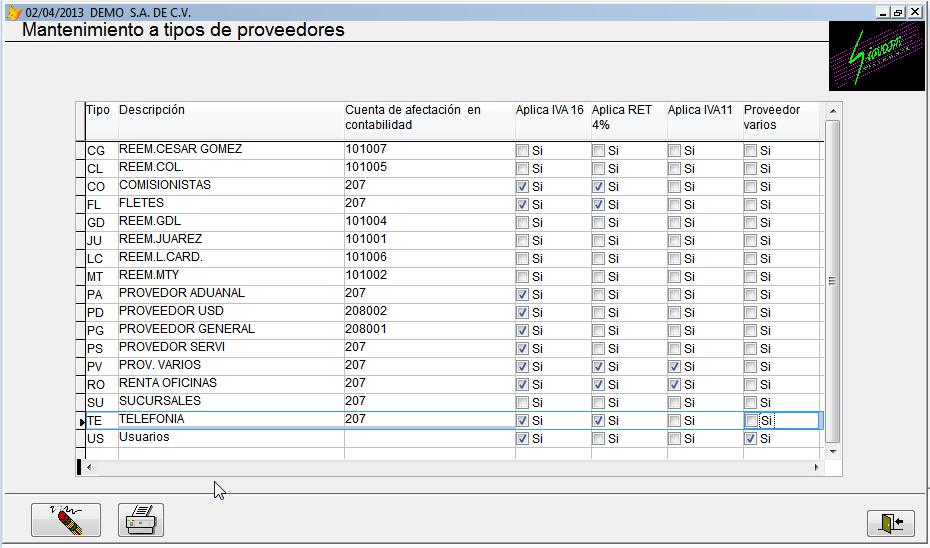Check Proveedor varios for REEM.COL. row
Image resolution: width=930 pixels, height=548 pixels.
click(x=750, y=168)
